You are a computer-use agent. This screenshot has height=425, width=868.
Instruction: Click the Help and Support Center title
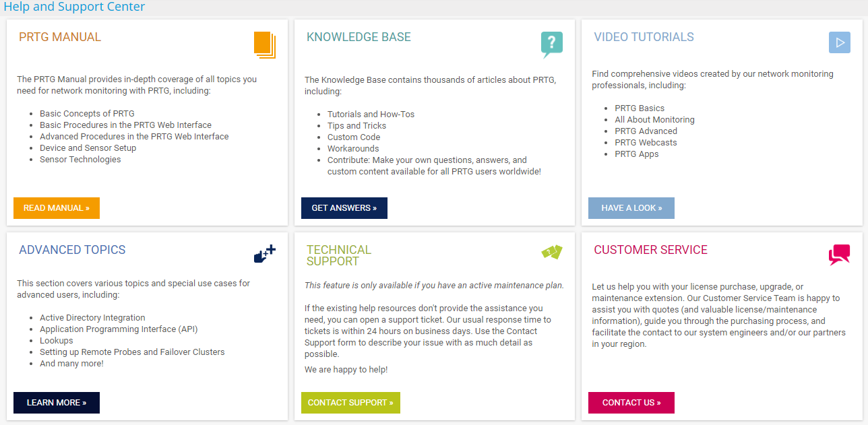pyautogui.click(x=74, y=7)
